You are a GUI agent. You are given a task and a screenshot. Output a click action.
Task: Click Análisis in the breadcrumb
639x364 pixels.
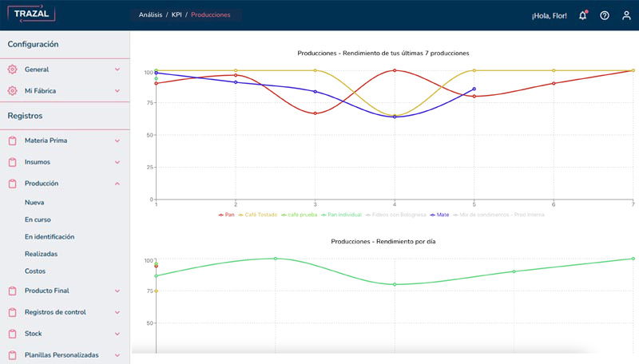pos(150,15)
